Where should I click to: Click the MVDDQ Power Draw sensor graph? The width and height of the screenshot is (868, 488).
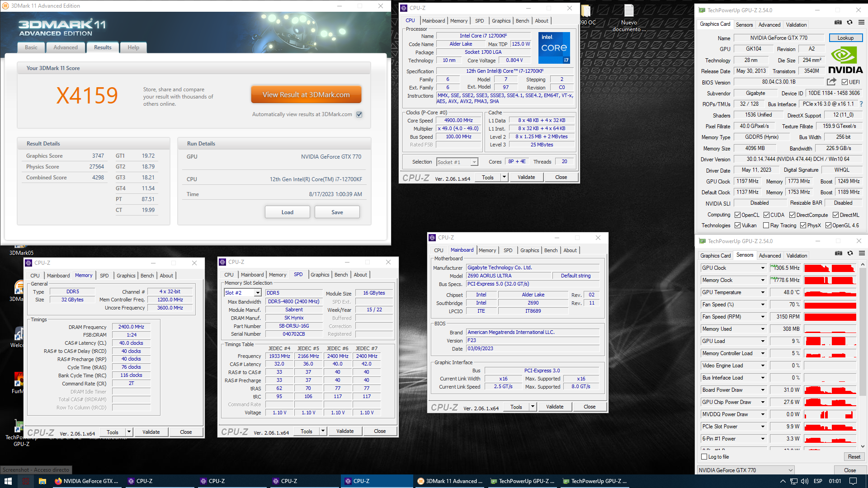click(830, 414)
